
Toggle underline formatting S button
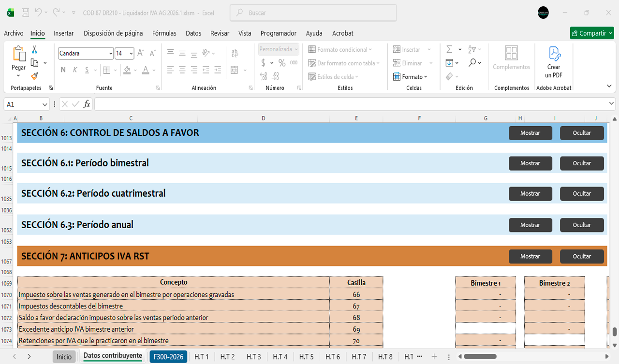point(87,70)
